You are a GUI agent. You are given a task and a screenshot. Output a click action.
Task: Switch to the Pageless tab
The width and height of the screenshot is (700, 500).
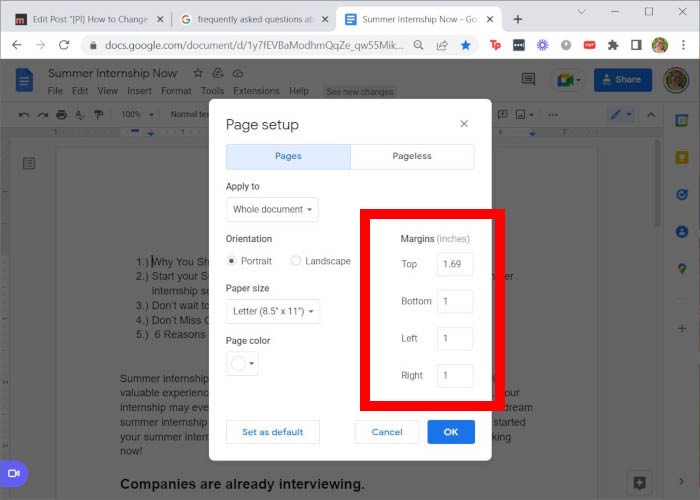pyautogui.click(x=412, y=156)
